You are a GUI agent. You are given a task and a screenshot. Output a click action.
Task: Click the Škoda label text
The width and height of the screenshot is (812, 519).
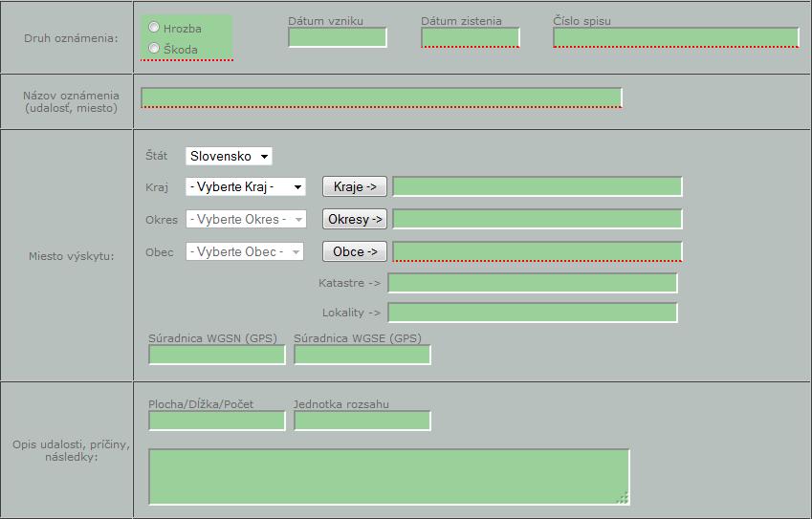click(x=180, y=50)
